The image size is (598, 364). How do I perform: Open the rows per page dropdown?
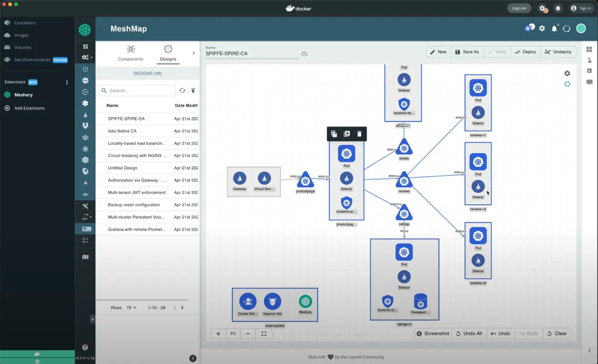click(132, 307)
